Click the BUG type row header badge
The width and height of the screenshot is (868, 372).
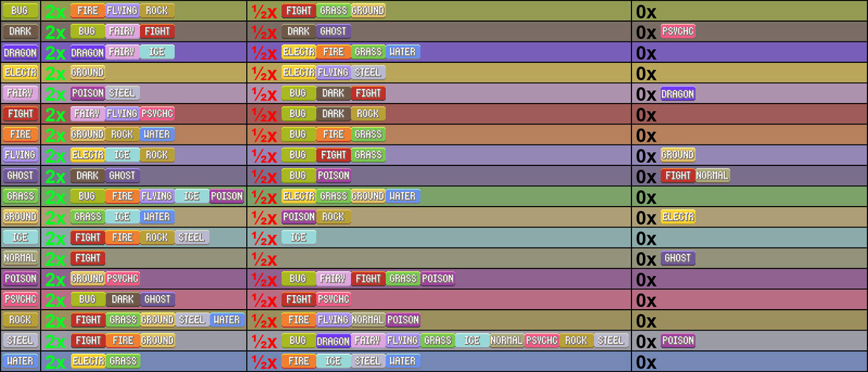(20, 11)
